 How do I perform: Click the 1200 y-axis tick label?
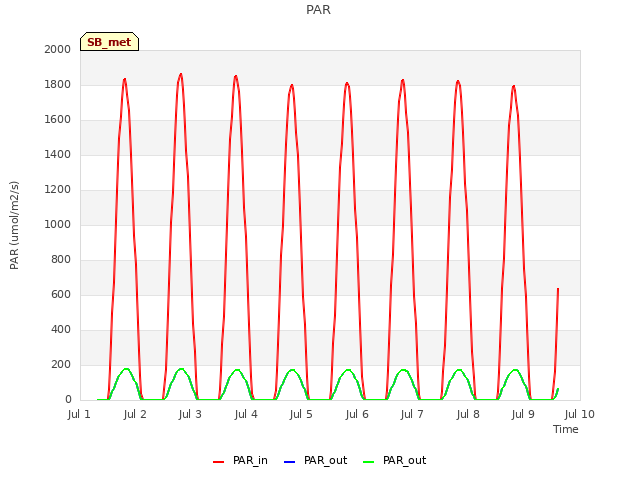tap(58, 189)
